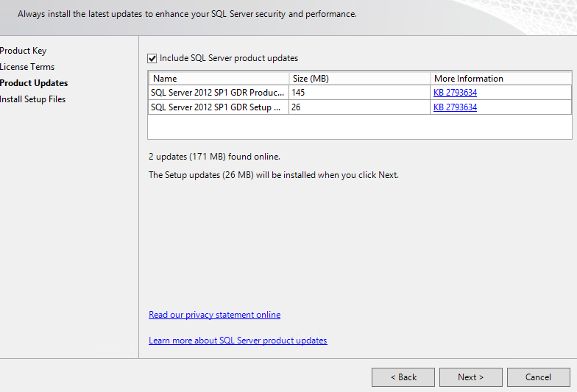Learn more about SQL Server product updates
Image resolution: width=577 pixels, height=392 pixels.
pyautogui.click(x=238, y=341)
